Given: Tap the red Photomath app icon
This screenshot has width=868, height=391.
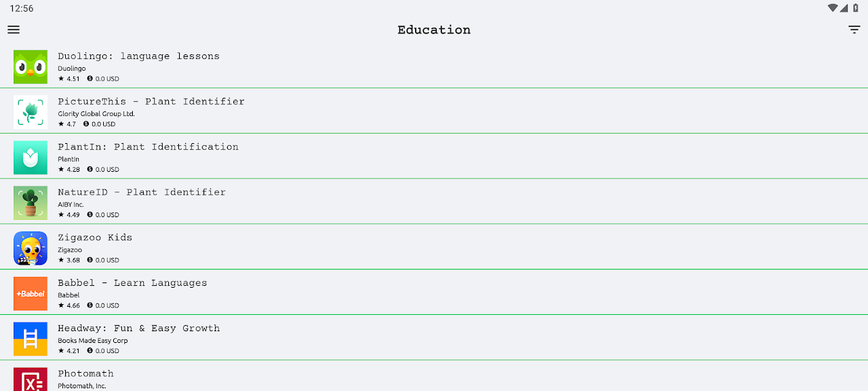Looking at the screenshot, I should point(31,379).
